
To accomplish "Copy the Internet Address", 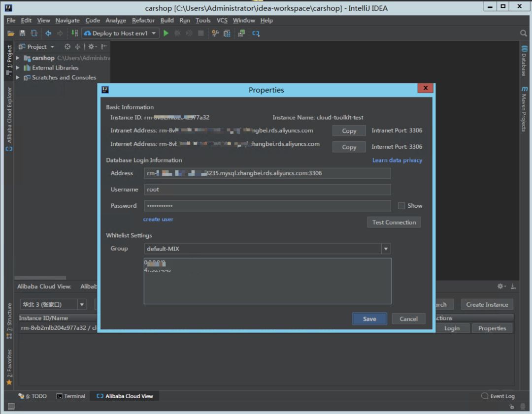I will 349,147.
